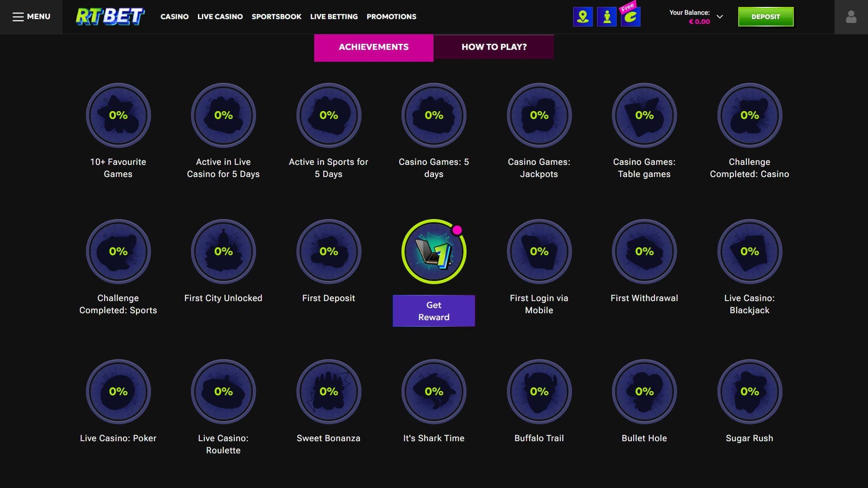
Task: Go to CASINO section
Action: click(174, 16)
